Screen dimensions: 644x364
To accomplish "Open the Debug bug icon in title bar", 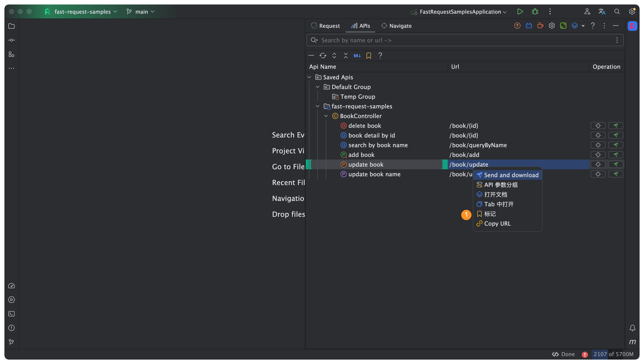I will point(535,11).
